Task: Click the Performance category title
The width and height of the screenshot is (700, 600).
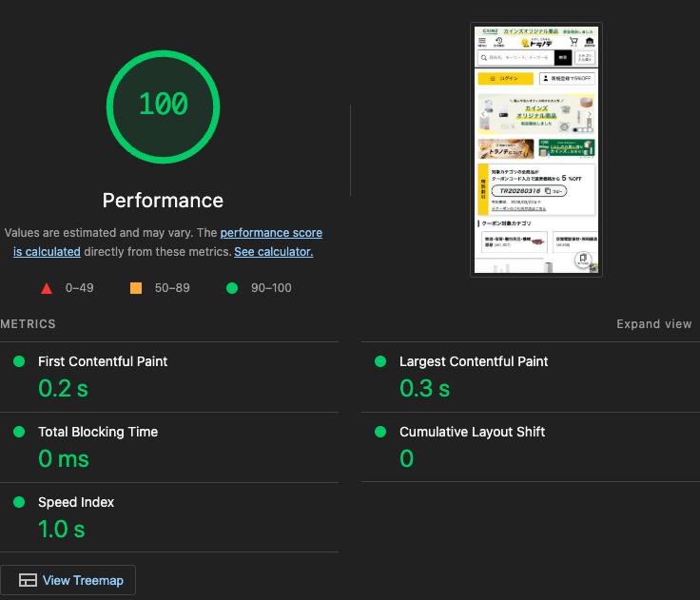Action: click(163, 201)
